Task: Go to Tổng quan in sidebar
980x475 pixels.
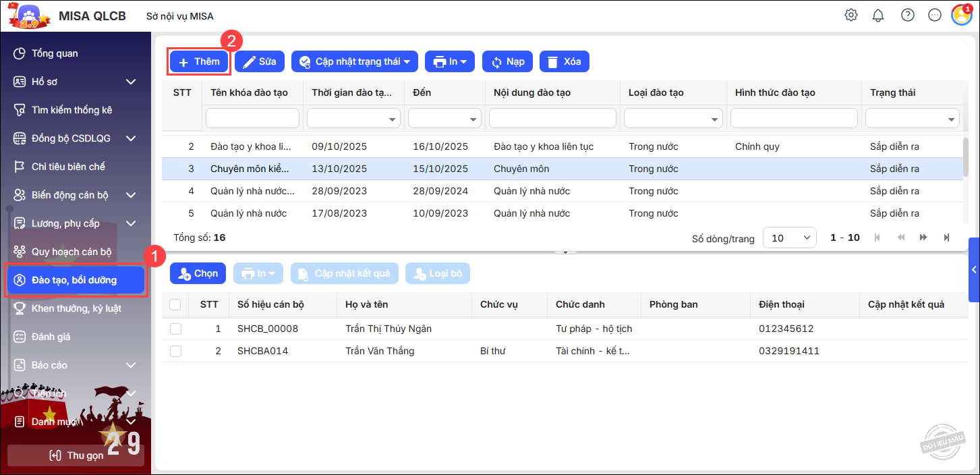Action: click(x=55, y=53)
